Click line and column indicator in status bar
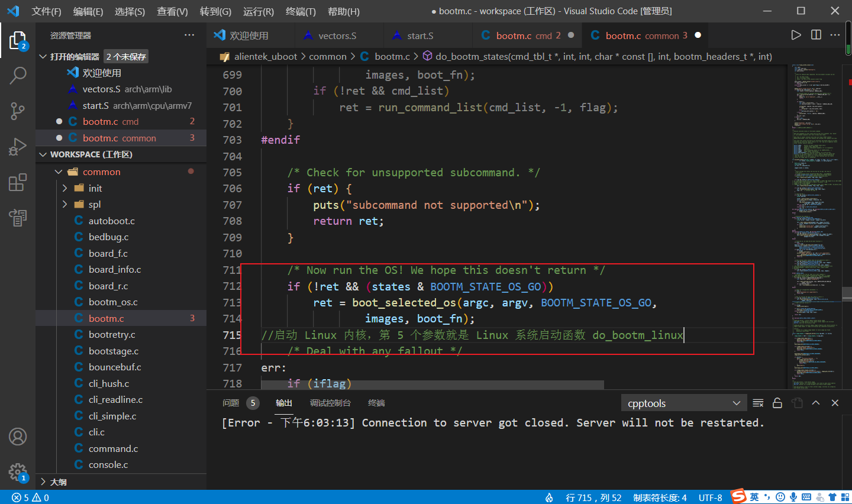Image resolution: width=852 pixels, height=504 pixels. coord(593,497)
